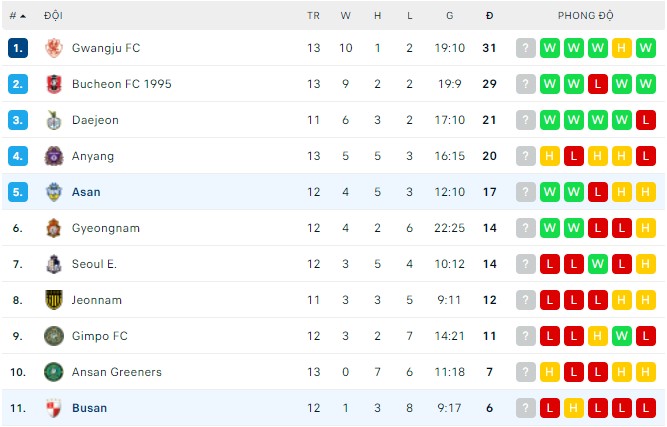Click the Daejeon team logo

coord(54,120)
